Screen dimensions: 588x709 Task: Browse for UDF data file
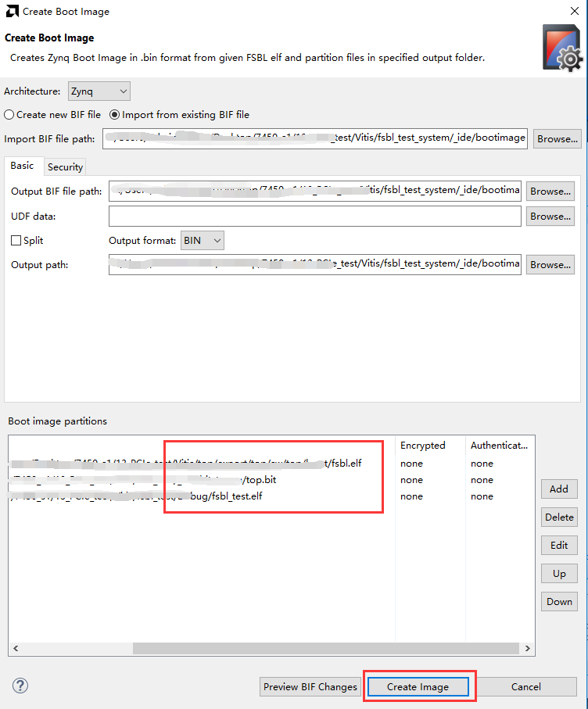click(x=550, y=216)
